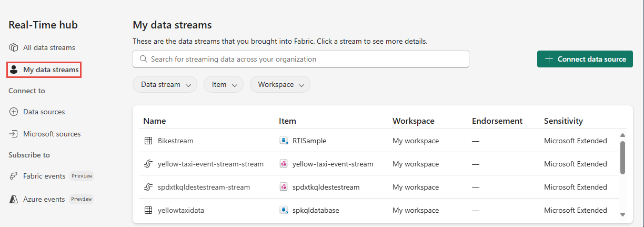
Task: Click the yellow-taxi-event-stream-stream stream icon
Action: coord(148,164)
